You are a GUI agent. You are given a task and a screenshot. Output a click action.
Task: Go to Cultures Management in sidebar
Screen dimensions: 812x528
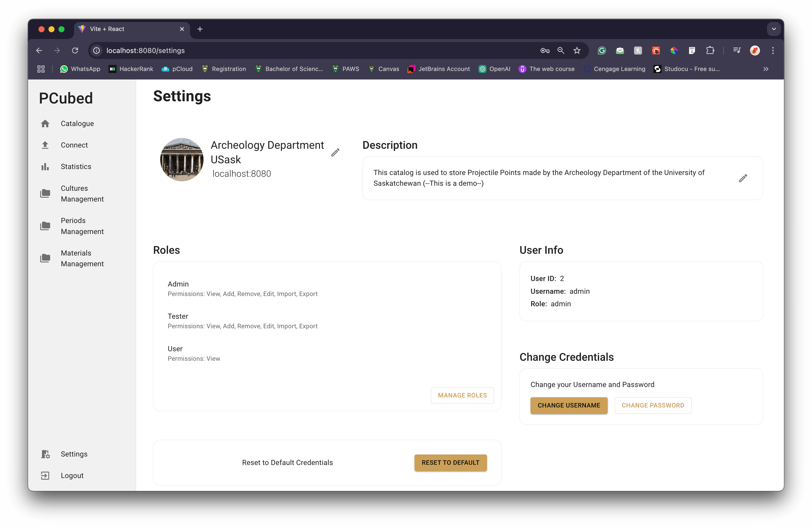click(82, 193)
